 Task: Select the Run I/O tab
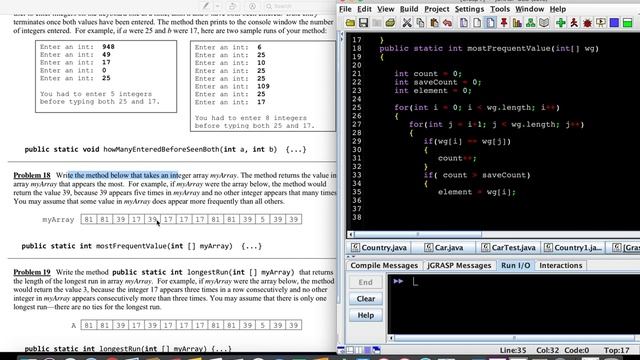point(516,265)
